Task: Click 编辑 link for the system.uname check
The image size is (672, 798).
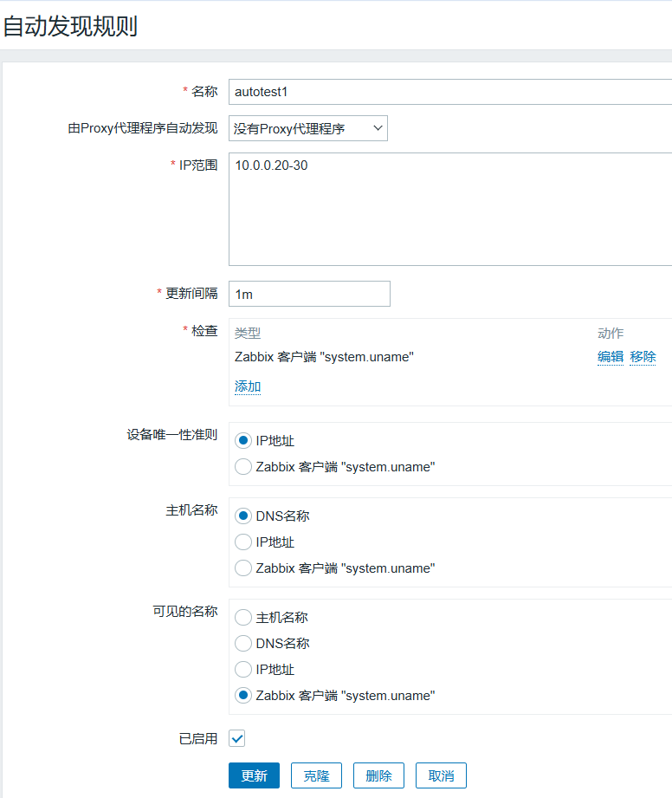Action: (x=610, y=357)
